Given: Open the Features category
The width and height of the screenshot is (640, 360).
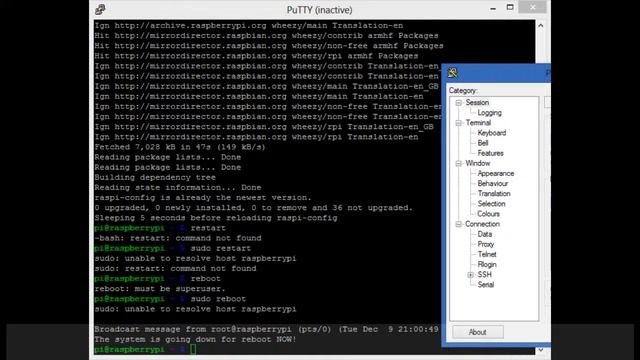Looking at the screenshot, I should (490, 153).
